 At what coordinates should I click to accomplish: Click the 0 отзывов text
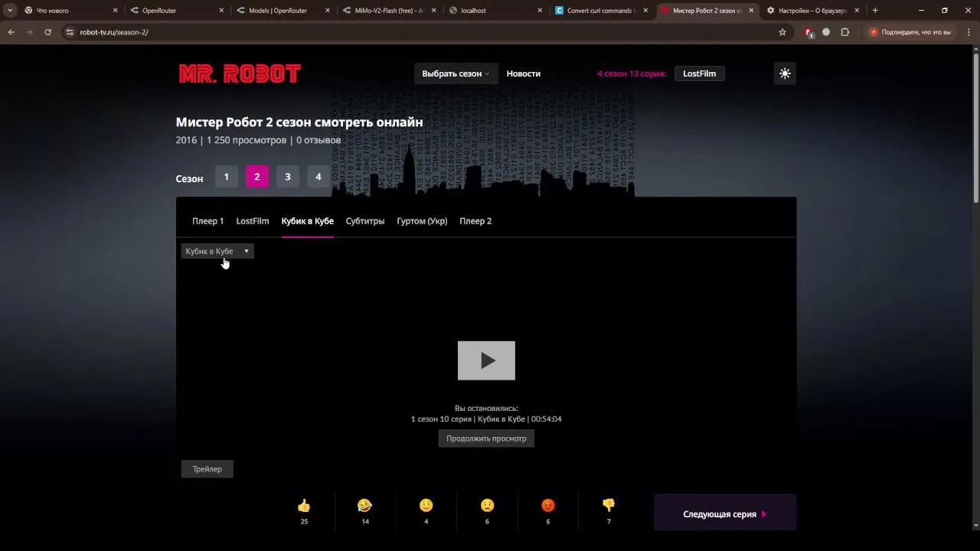318,140
